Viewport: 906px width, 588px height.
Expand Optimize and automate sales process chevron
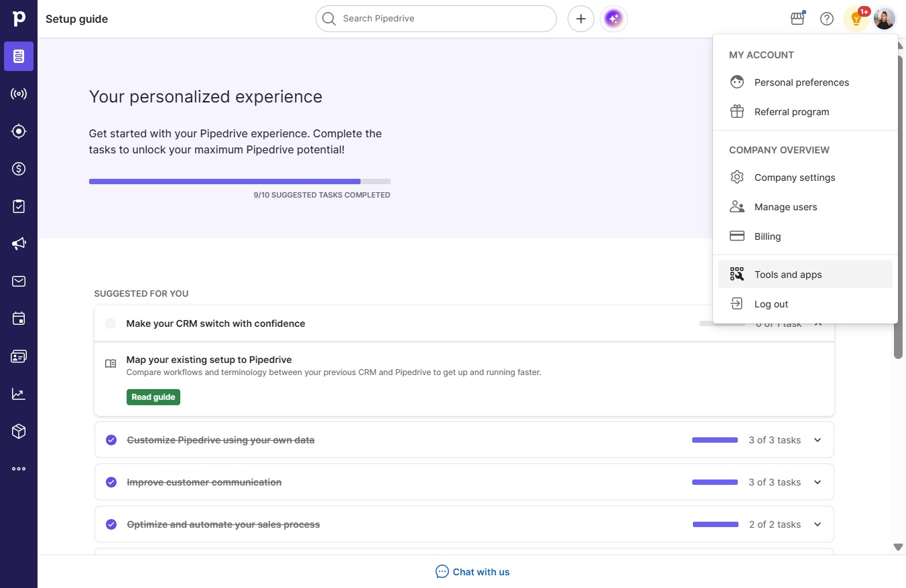818,524
